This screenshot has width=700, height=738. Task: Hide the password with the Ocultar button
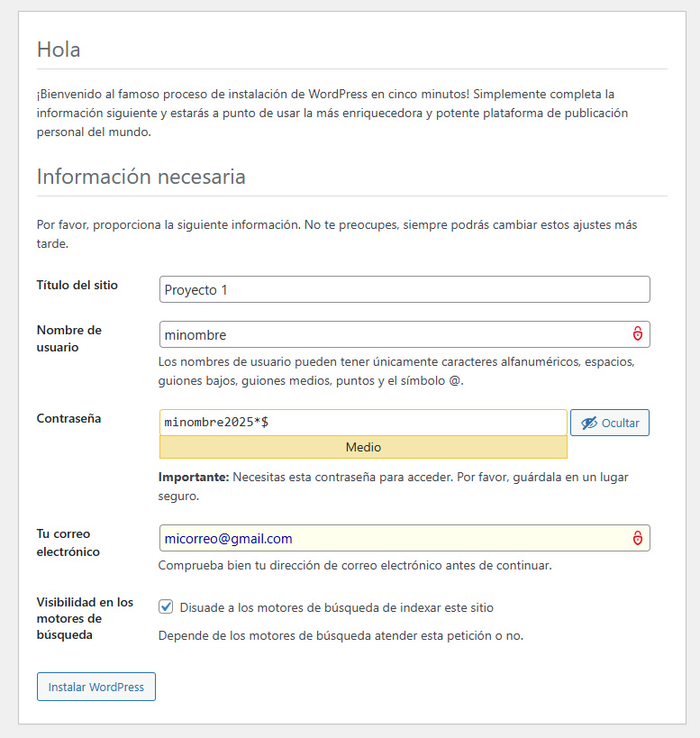(x=610, y=423)
